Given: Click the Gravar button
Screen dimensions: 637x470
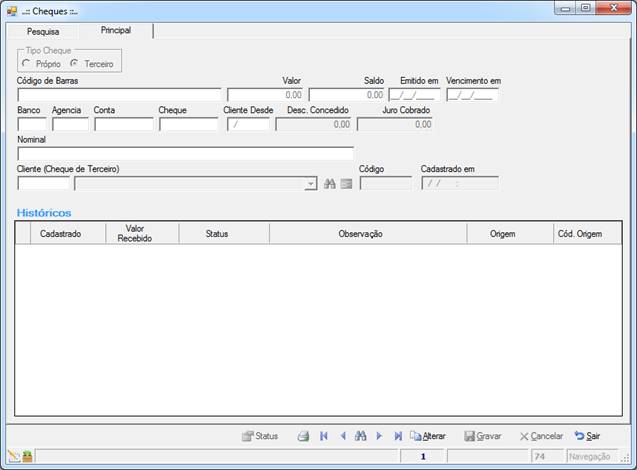Looking at the screenshot, I should tap(483, 436).
